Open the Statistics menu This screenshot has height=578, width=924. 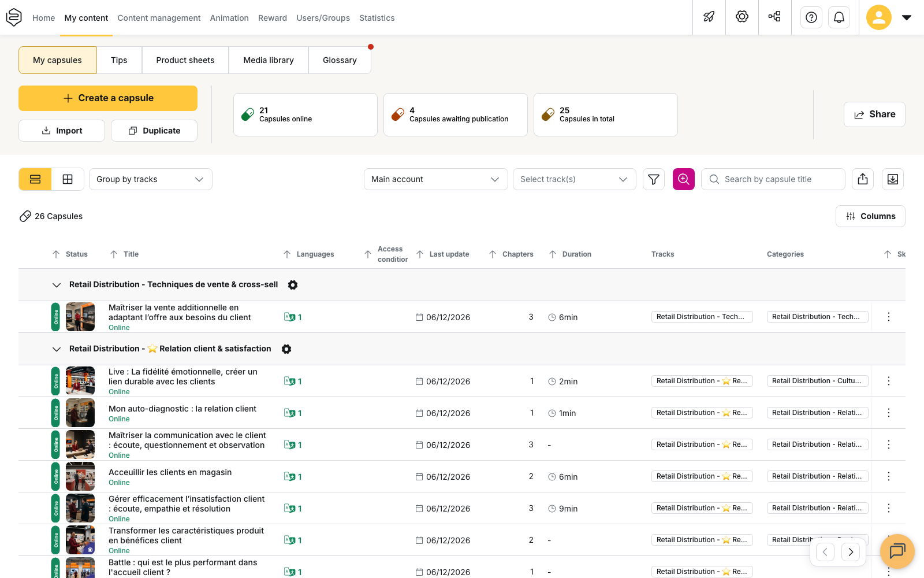tap(377, 18)
